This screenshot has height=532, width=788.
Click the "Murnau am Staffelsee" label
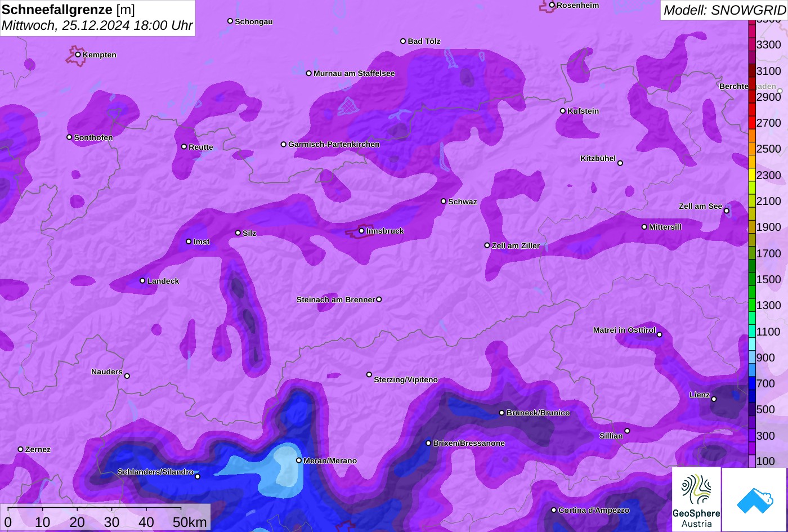[354, 74]
